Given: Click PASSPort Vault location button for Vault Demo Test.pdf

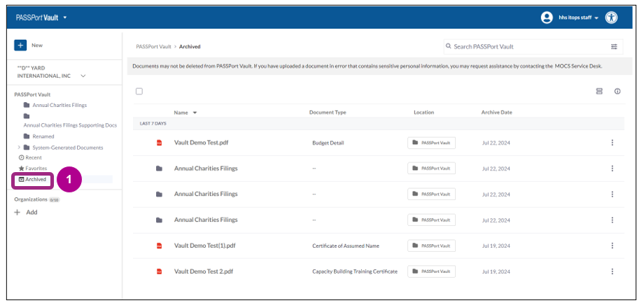Looking at the screenshot, I should coord(431,143).
